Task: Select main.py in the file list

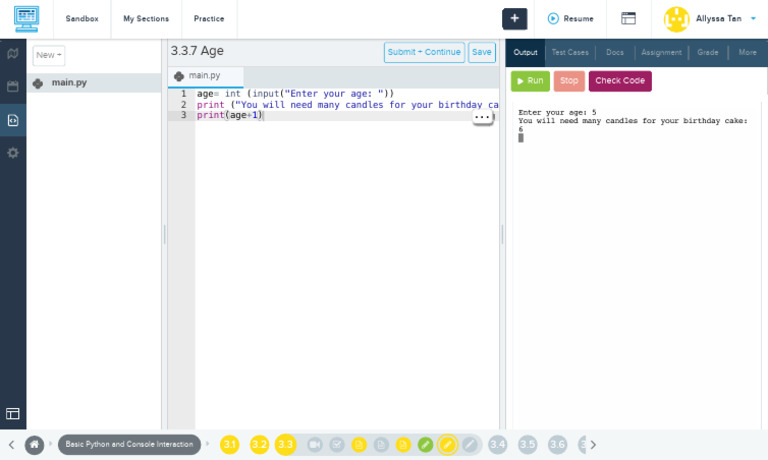Action: [69, 83]
